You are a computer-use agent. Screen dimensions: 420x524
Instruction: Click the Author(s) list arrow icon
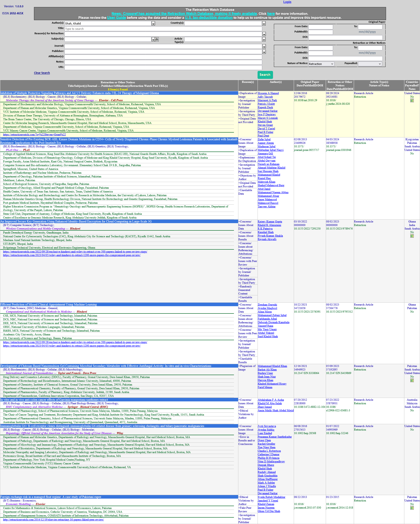tap(153, 24)
